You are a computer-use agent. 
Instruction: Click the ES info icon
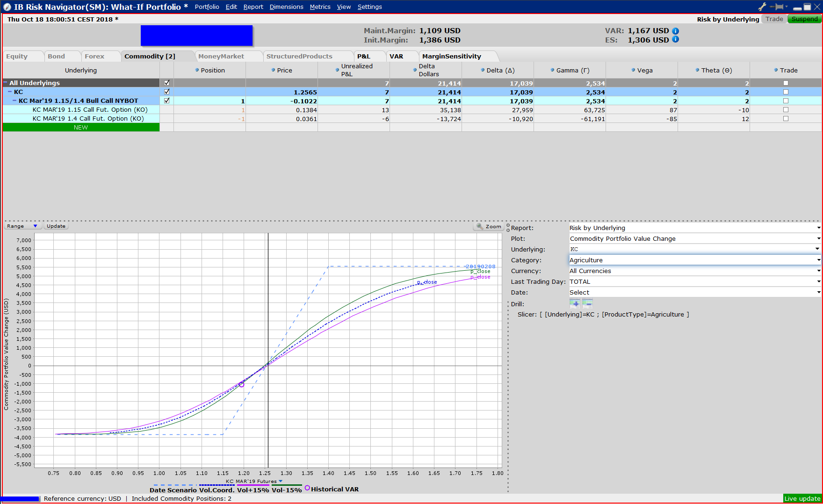[x=676, y=40]
